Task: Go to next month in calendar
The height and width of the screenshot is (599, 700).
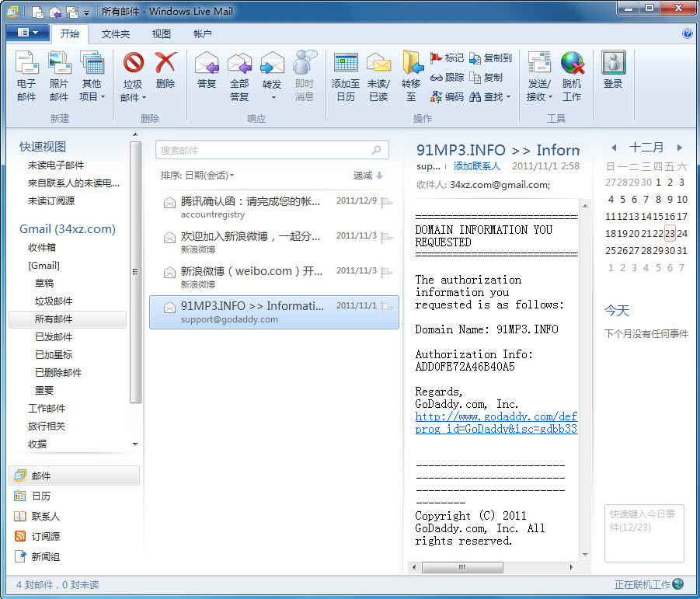Action: click(680, 148)
